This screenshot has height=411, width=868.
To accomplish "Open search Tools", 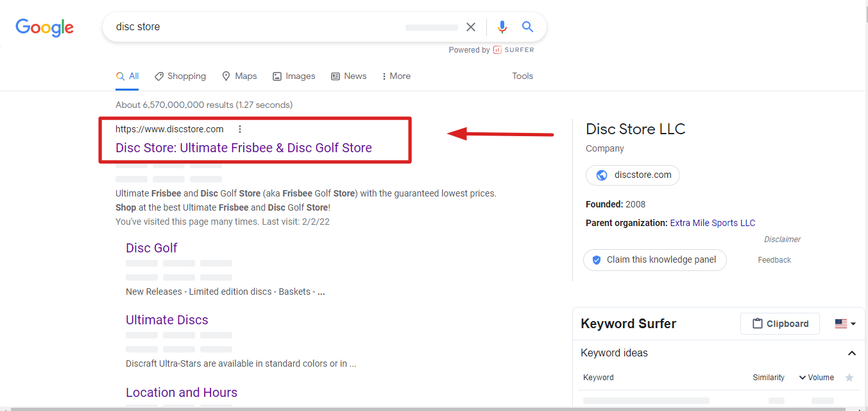I will click(x=522, y=76).
